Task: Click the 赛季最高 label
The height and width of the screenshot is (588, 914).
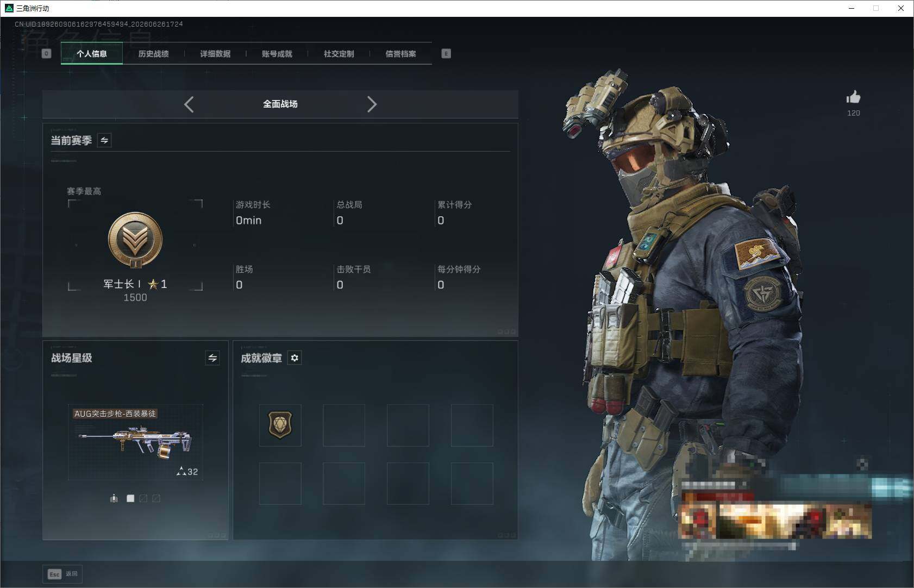Action: pyautogui.click(x=84, y=191)
